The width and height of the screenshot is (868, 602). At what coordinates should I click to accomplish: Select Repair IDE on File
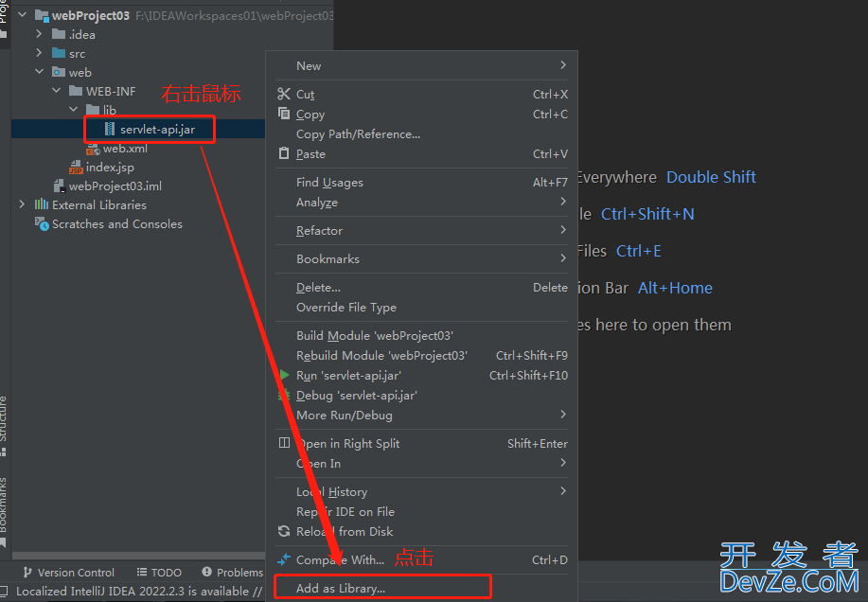pyautogui.click(x=422, y=511)
